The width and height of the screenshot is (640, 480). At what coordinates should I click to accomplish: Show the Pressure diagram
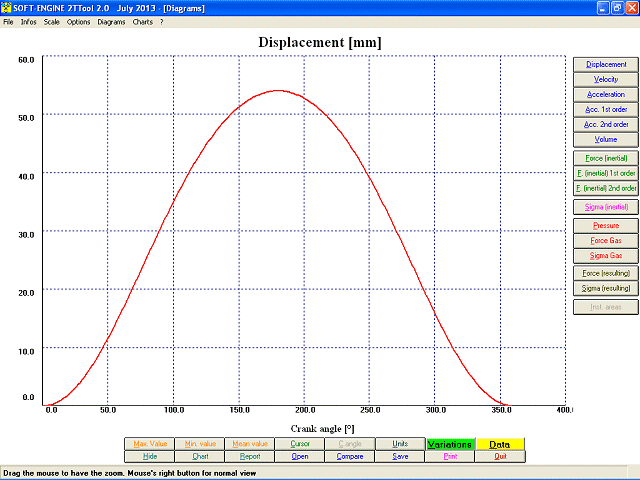pyautogui.click(x=605, y=226)
